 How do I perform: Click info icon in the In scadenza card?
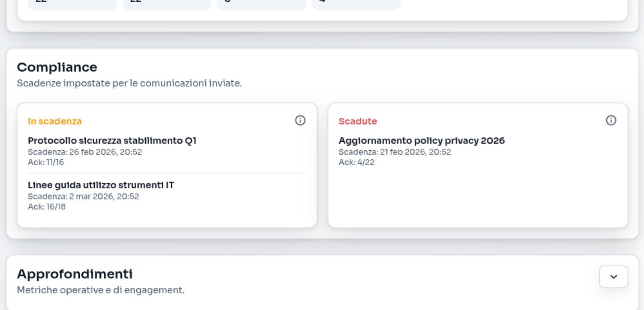[300, 120]
